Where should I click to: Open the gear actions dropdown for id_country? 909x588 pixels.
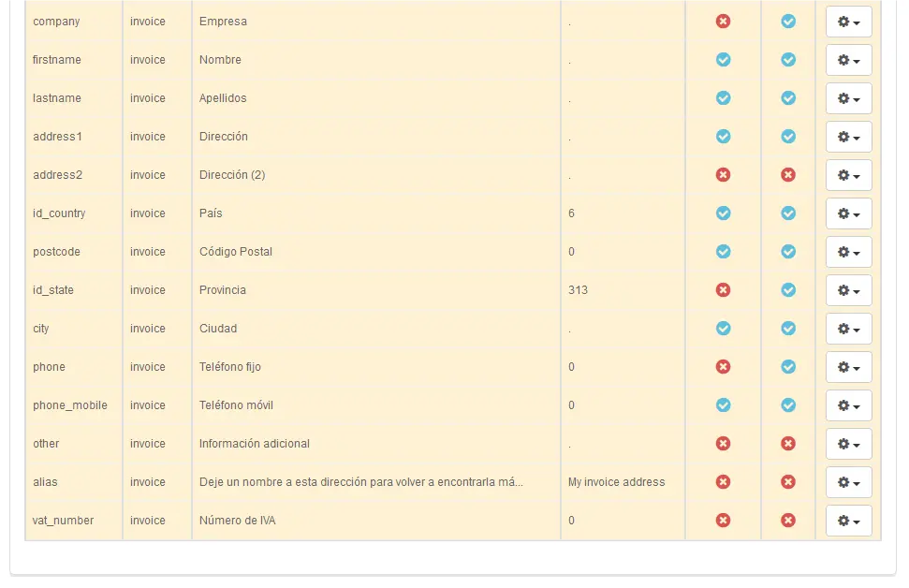point(848,213)
